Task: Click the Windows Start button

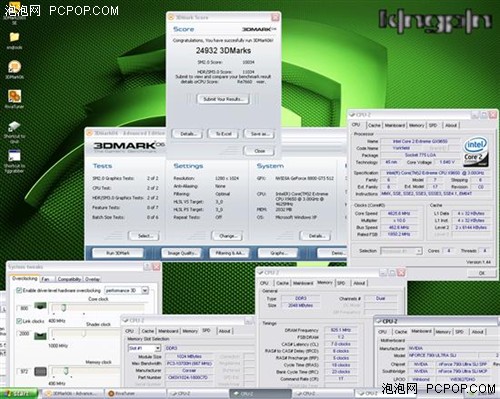Action: tap(19, 394)
